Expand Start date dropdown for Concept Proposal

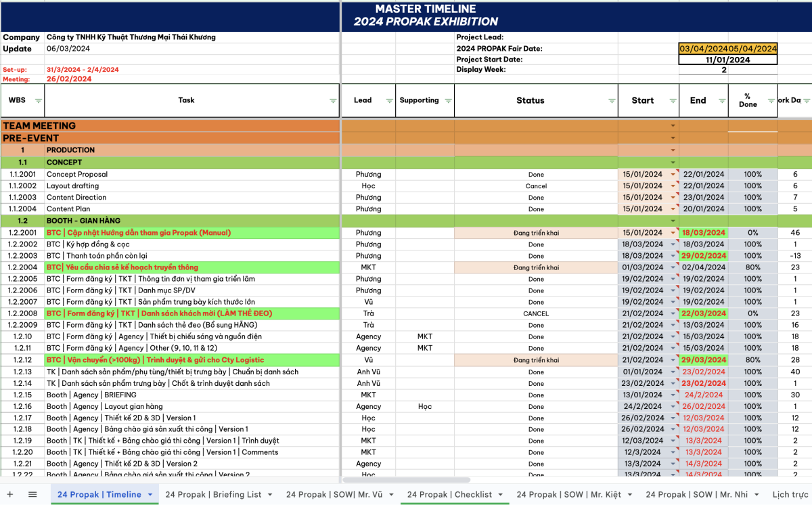673,175
